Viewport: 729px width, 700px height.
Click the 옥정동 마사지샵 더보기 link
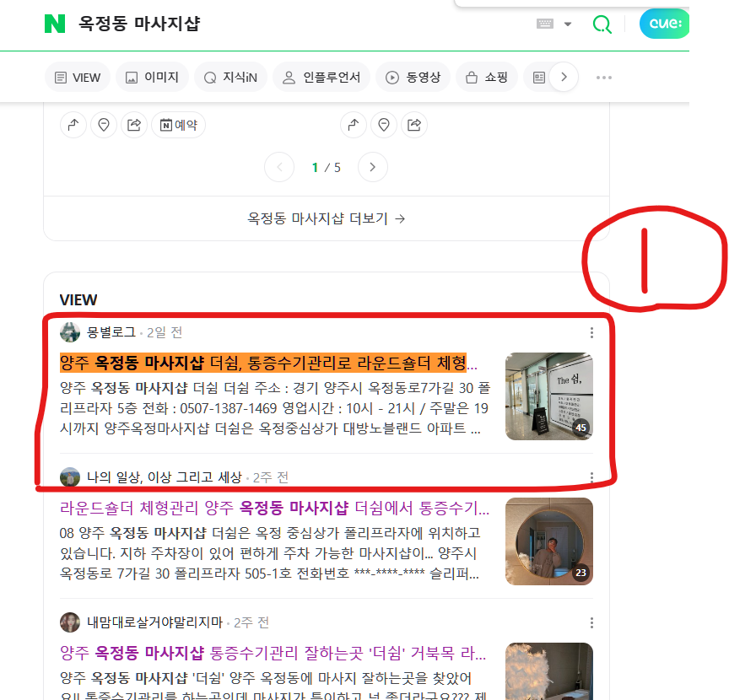click(x=327, y=218)
